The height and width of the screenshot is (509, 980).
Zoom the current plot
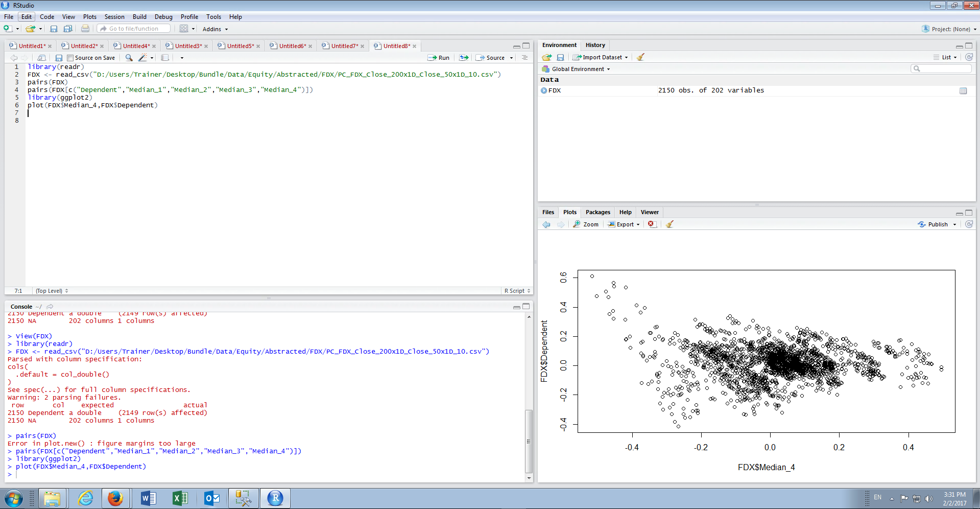[x=586, y=224]
